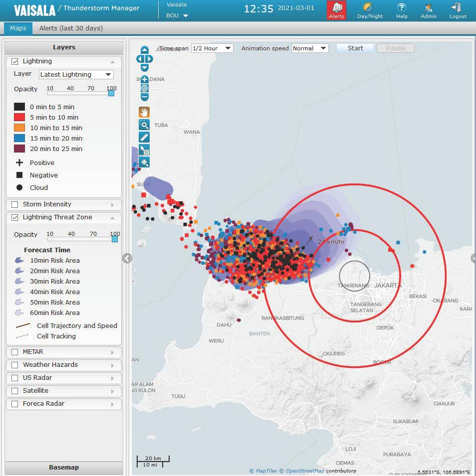Switch to Alerts (last 30 days) tab
The height and width of the screenshot is (476, 476).
pos(71,28)
